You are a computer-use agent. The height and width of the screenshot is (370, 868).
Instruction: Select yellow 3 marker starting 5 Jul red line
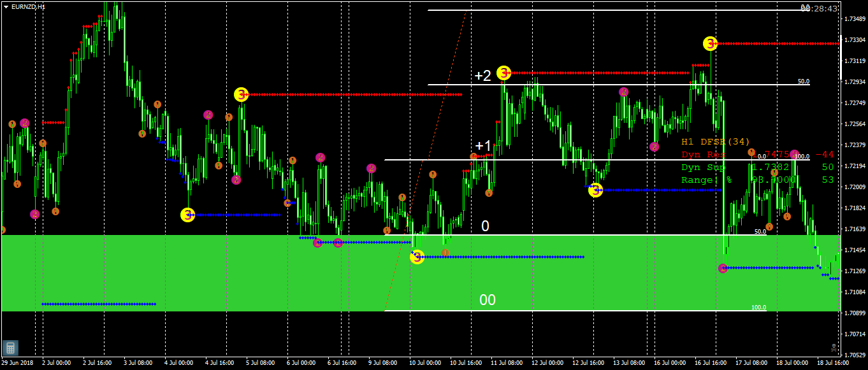click(x=241, y=94)
